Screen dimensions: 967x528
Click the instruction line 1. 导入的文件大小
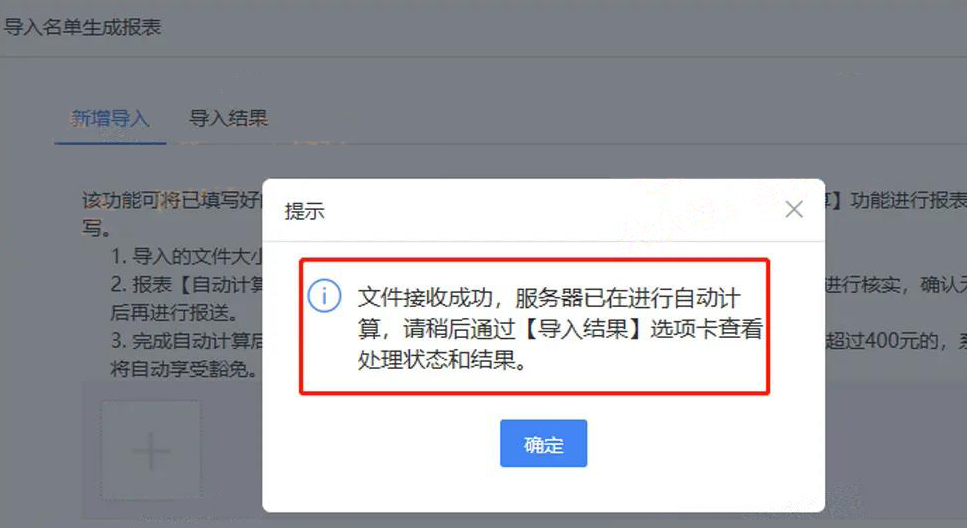(x=186, y=257)
